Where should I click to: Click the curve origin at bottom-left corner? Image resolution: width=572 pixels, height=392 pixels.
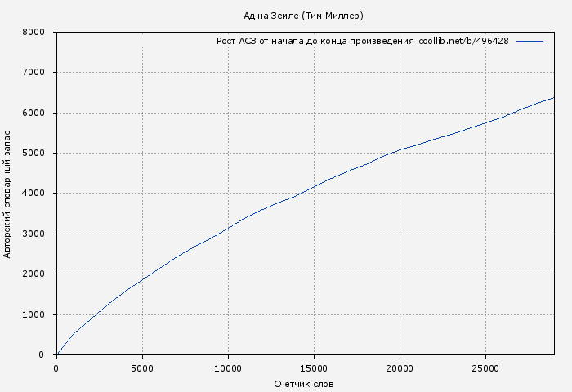56,354
